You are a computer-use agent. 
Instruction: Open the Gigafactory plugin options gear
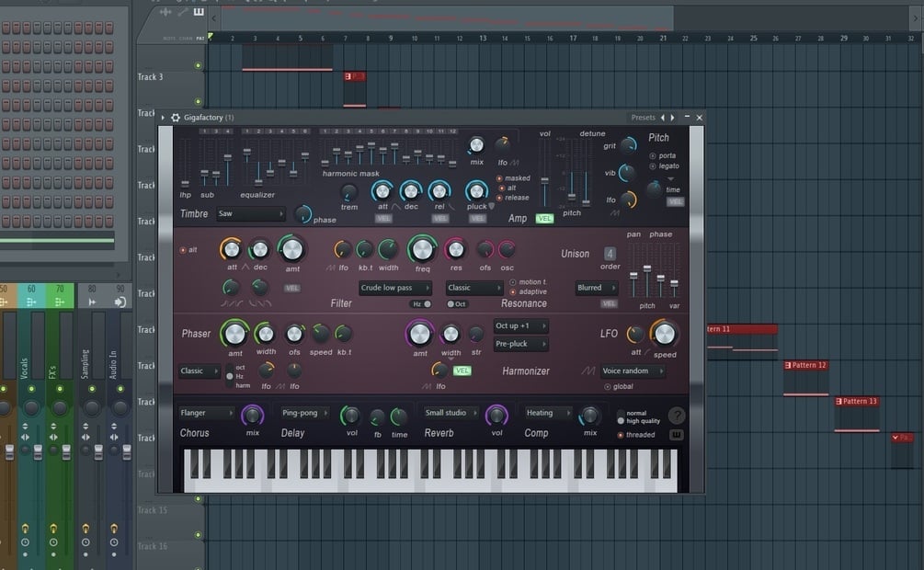(176, 118)
